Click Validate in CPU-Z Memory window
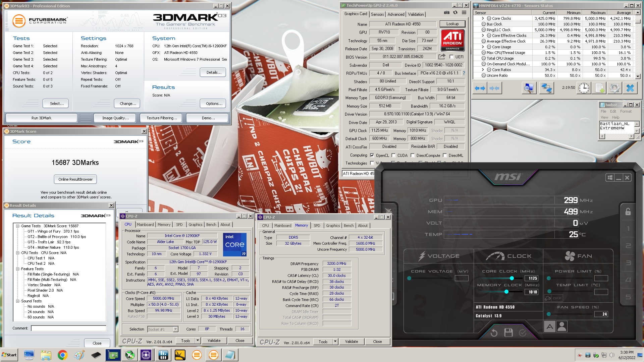The height and width of the screenshot is (362, 644). click(352, 342)
